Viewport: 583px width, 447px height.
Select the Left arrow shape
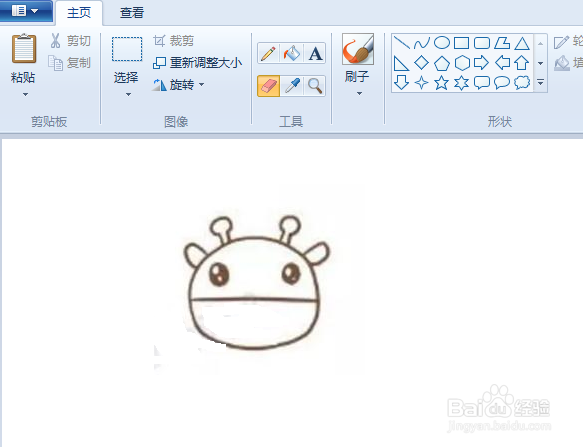pyautogui.click(x=502, y=63)
